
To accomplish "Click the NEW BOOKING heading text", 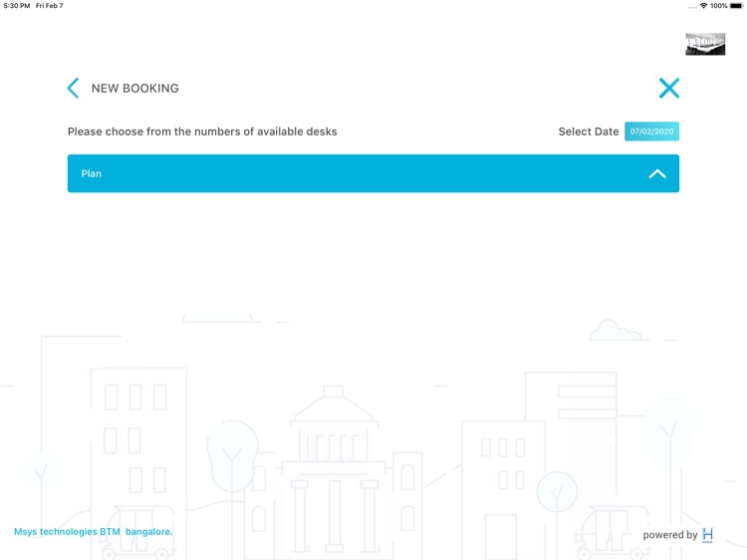I will [134, 88].
